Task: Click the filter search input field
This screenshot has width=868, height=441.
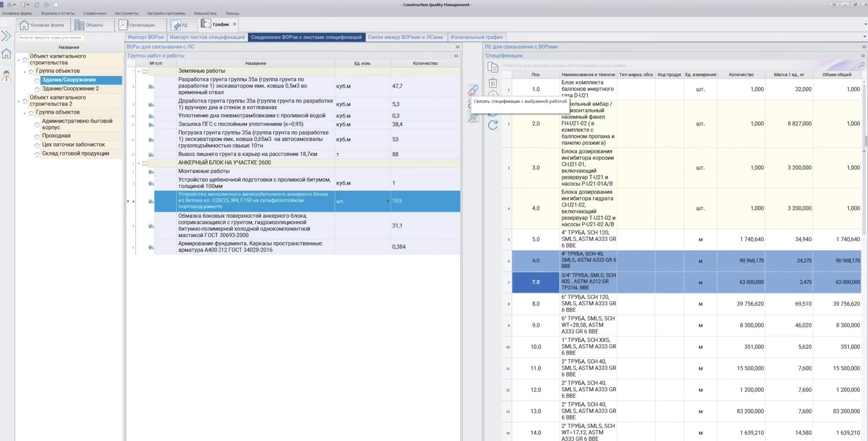Action: pos(51,38)
